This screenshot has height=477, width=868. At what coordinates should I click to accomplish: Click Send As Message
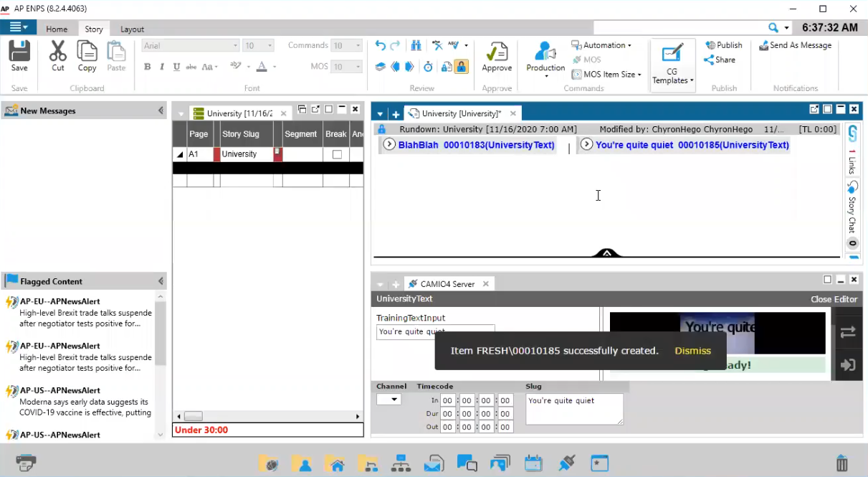click(795, 45)
